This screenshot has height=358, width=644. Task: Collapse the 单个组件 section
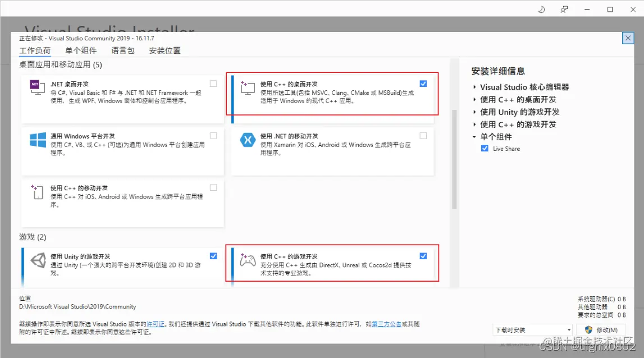[474, 137]
